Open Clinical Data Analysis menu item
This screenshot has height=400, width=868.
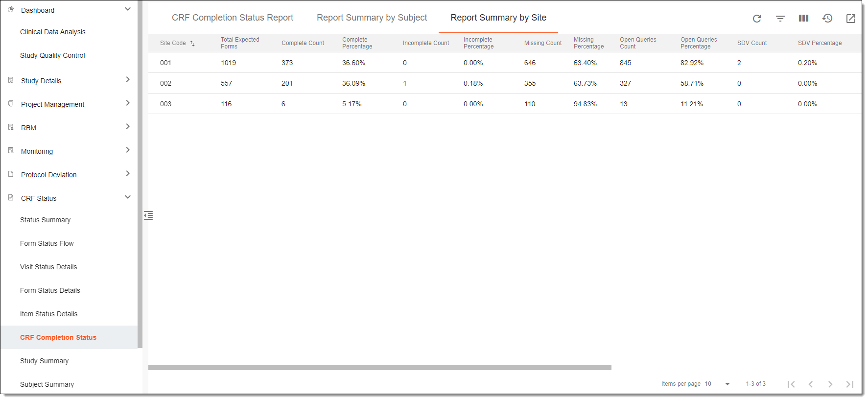pyautogui.click(x=53, y=32)
